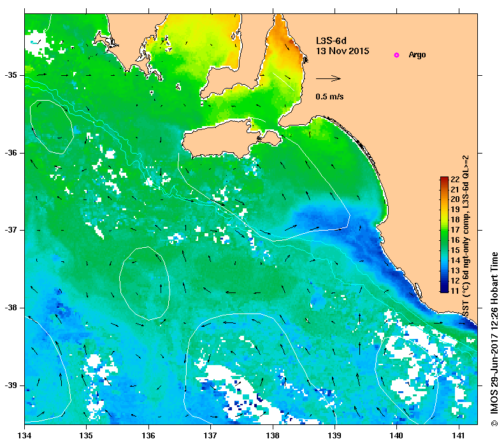
Task: Click the colorbar value '22'
Action: [x=455, y=180]
